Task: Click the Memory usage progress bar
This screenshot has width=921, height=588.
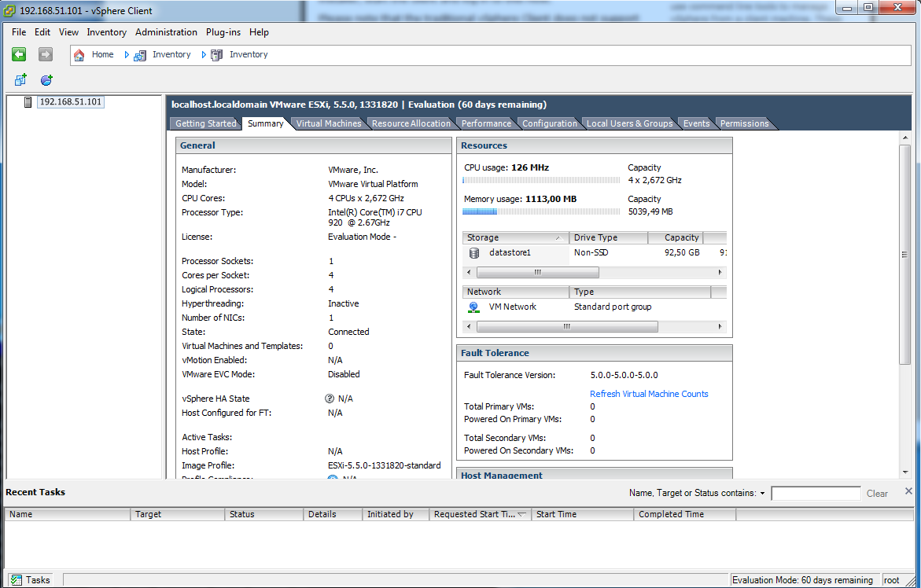Action: coord(541,211)
